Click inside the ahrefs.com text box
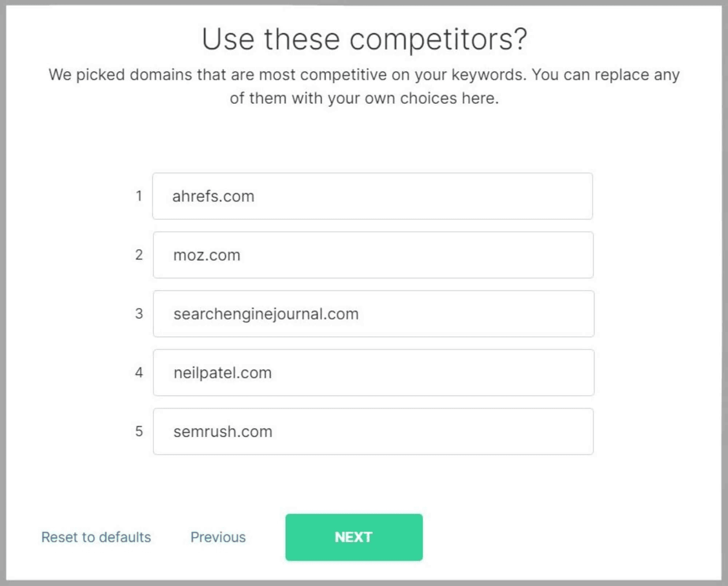 pos(373,196)
